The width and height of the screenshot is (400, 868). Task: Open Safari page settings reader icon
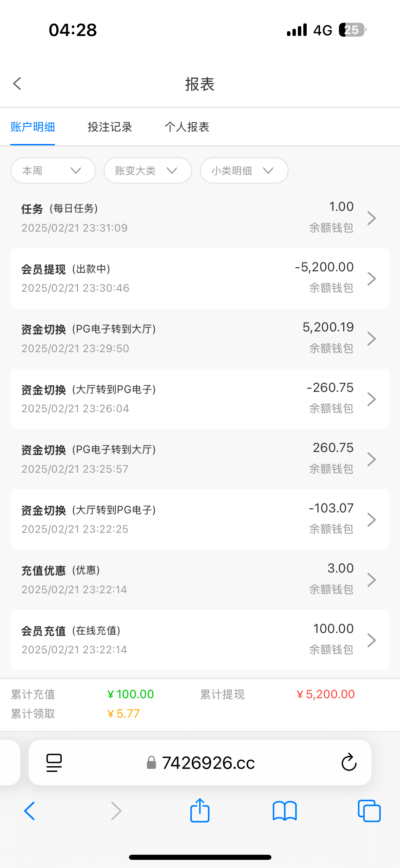coord(54,762)
